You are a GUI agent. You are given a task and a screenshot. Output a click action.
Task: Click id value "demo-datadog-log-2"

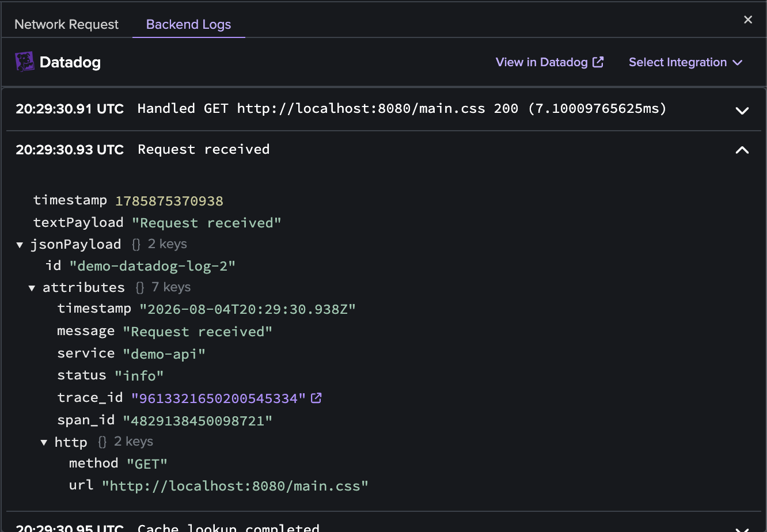[x=153, y=266]
